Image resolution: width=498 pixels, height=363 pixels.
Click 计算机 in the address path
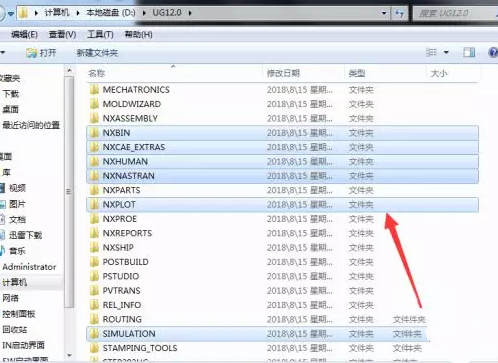pos(57,13)
